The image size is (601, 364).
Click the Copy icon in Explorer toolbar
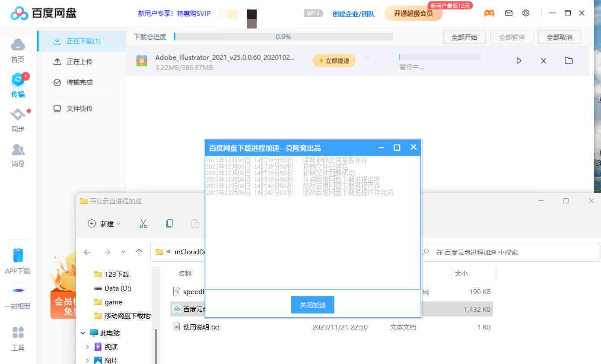(x=169, y=224)
